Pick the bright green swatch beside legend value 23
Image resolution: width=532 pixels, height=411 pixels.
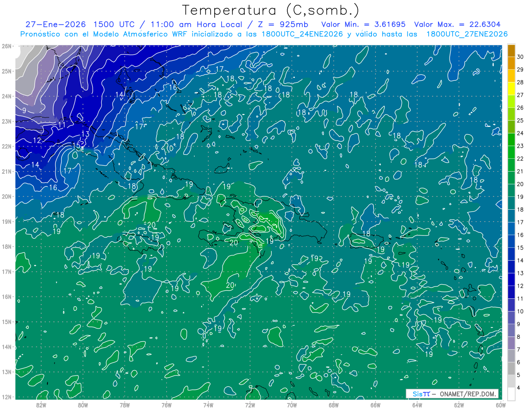pos(511,139)
